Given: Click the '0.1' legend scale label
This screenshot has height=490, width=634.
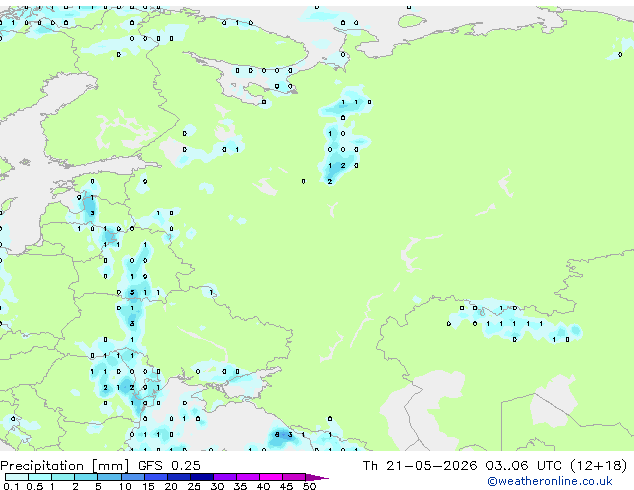Looking at the screenshot, I should (11, 486).
